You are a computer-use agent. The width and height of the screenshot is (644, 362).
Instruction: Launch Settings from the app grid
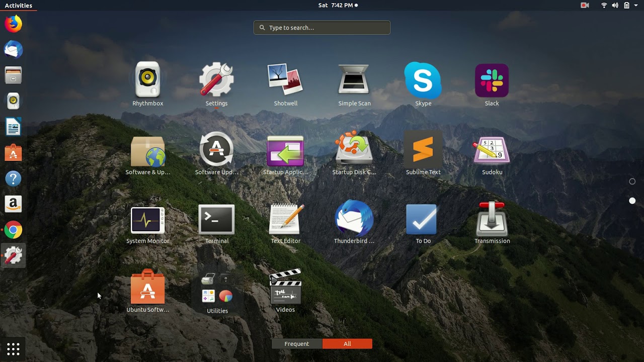pyautogui.click(x=216, y=84)
